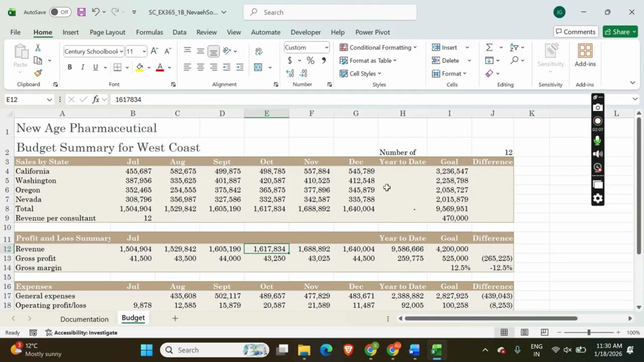Screen dimensions: 644x362
Task: Click the Undo arrow icon
Action: tap(96, 12)
